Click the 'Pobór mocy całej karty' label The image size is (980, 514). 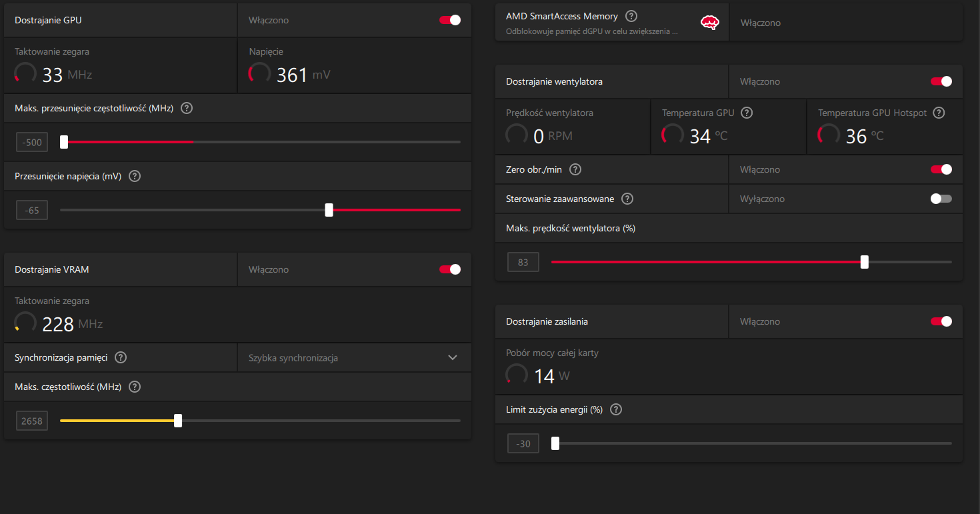pyautogui.click(x=553, y=353)
